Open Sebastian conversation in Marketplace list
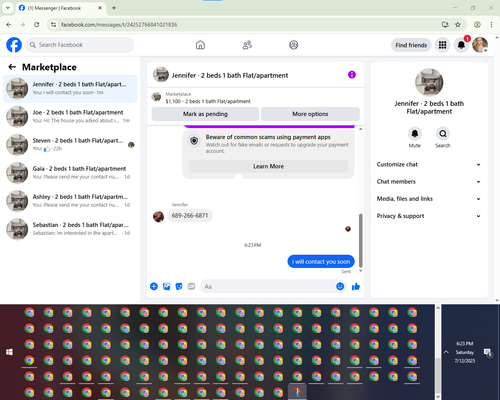The width and height of the screenshot is (500, 400). (70, 229)
